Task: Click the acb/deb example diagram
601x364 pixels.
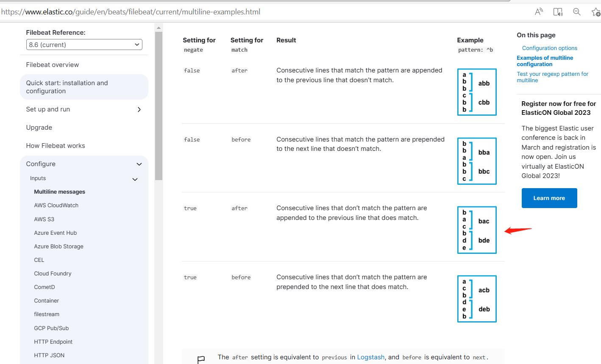Action: [x=477, y=299]
